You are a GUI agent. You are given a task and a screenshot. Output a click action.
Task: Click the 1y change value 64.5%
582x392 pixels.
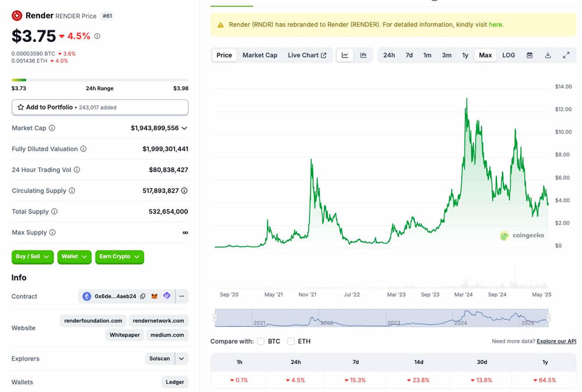tap(545, 380)
